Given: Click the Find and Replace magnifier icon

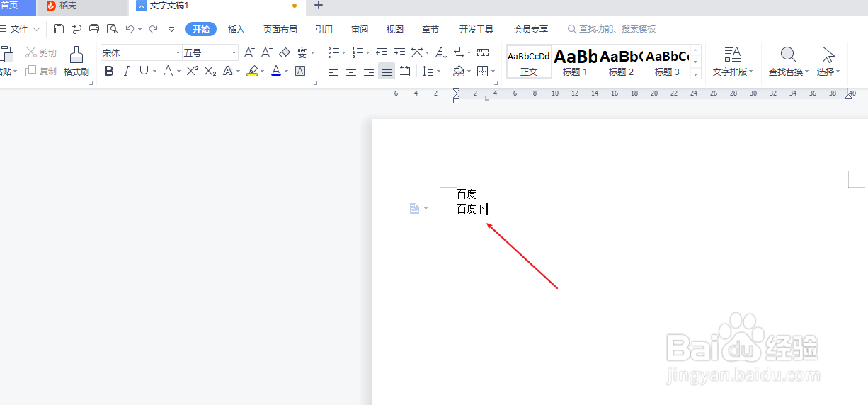Looking at the screenshot, I should pyautogui.click(x=788, y=55).
